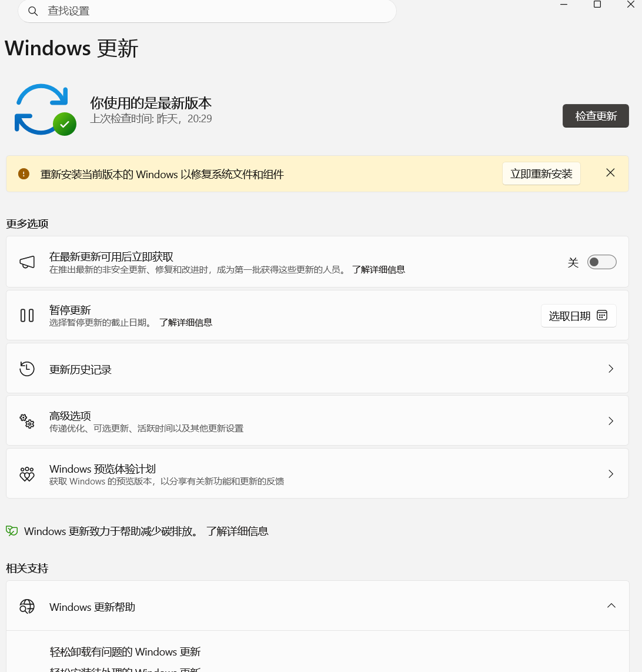Click the 相关支持 section heading
The image size is (642, 672).
(27, 569)
